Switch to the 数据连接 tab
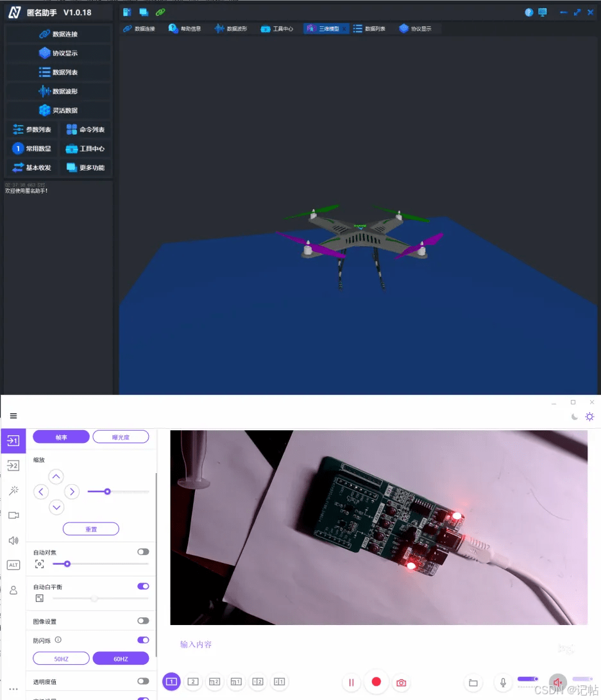 tap(139, 29)
